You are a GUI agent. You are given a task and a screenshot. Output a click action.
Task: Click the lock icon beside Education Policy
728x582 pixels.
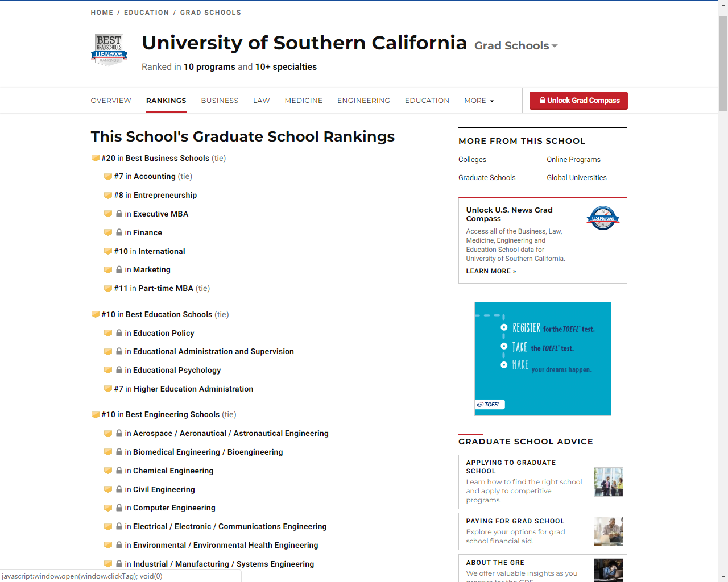coord(119,333)
